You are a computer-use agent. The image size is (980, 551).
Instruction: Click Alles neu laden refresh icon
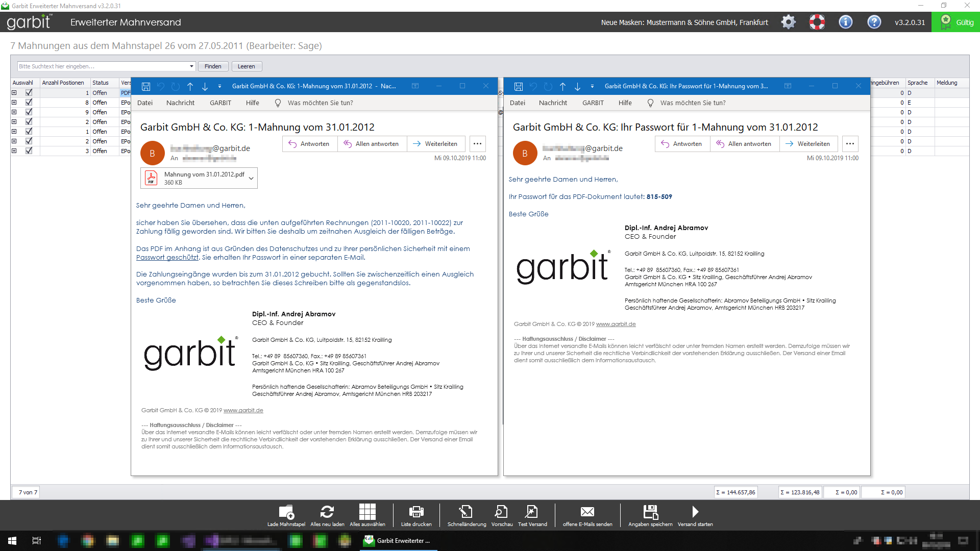click(327, 512)
